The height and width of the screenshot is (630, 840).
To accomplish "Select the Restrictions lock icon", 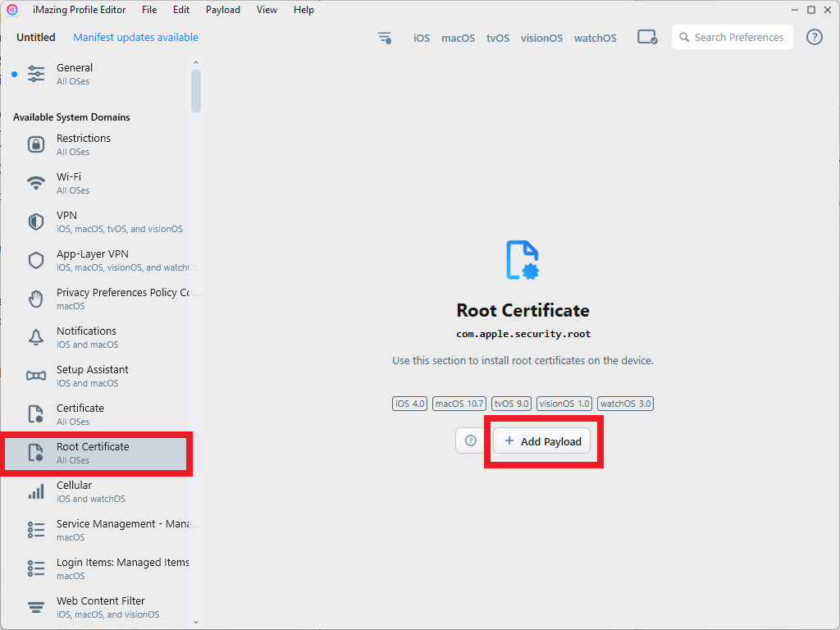I will pyautogui.click(x=36, y=144).
